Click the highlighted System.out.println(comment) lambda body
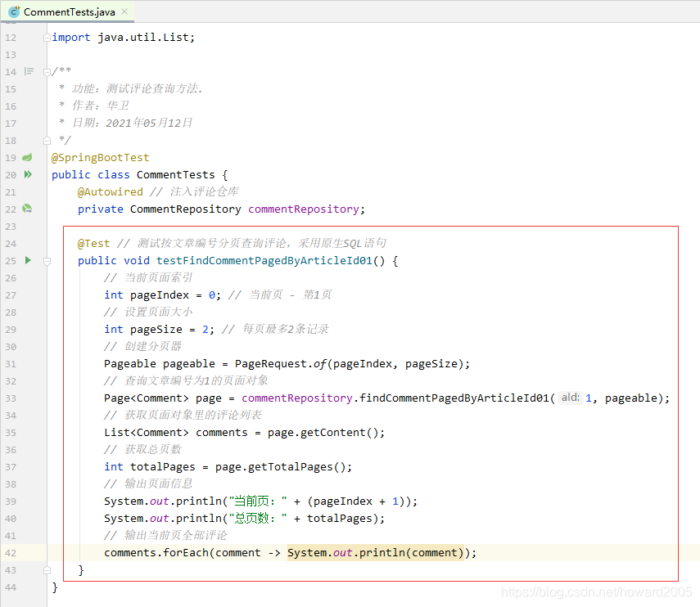Screen dimensions: 700x607 coord(376,553)
